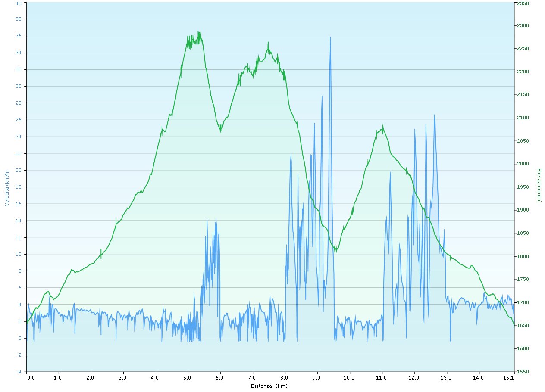Click the Elevazione (m) axis title
The image size is (545, 392).
point(539,185)
